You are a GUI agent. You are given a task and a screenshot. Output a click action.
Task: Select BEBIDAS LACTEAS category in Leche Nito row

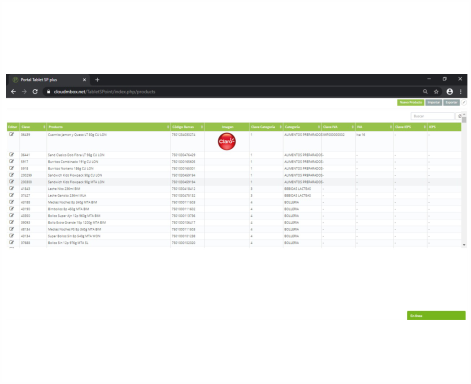[x=298, y=189]
